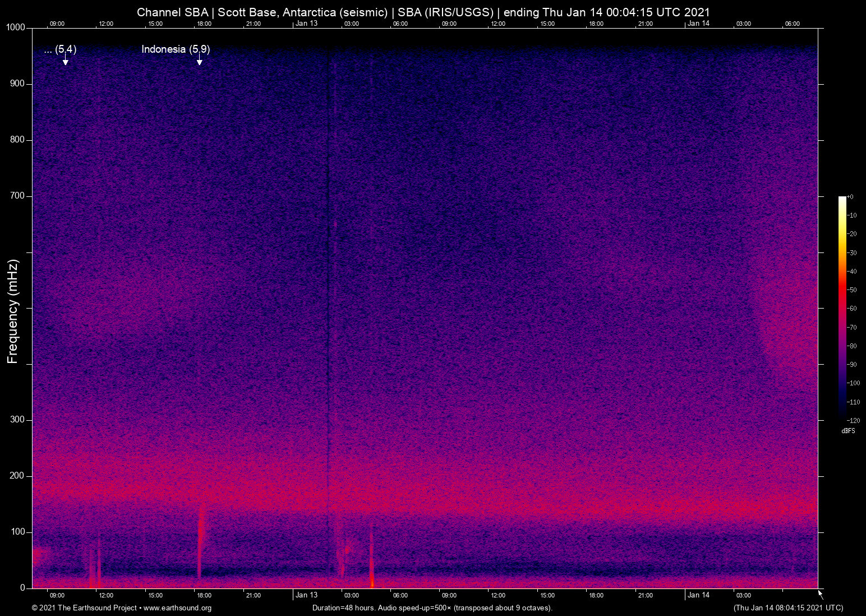This screenshot has height=616, width=866.
Task: Select the '... (5.4)' event label
Action: (60, 49)
